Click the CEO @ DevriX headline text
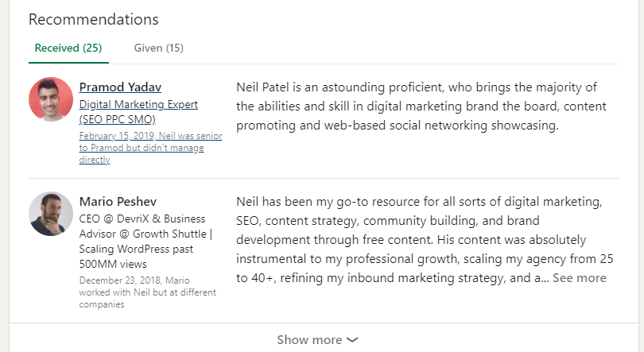The width and height of the screenshot is (644, 352). tap(142, 219)
